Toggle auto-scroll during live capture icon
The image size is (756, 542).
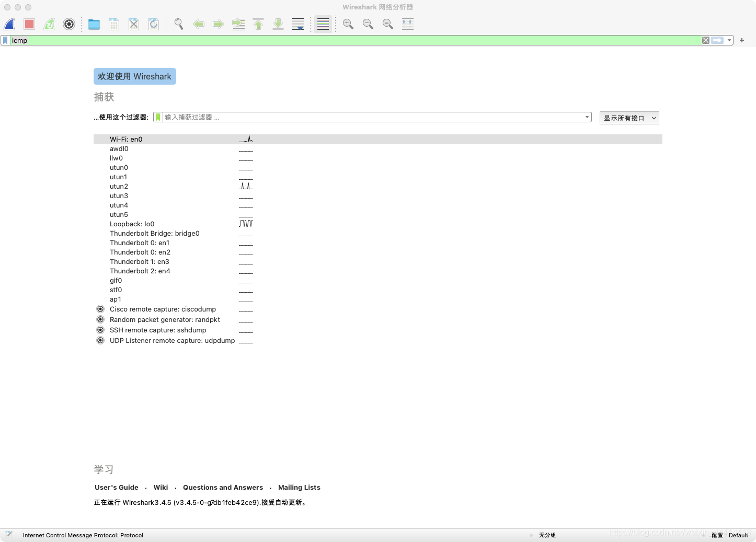pyautogui.click(x=298, y=24)
